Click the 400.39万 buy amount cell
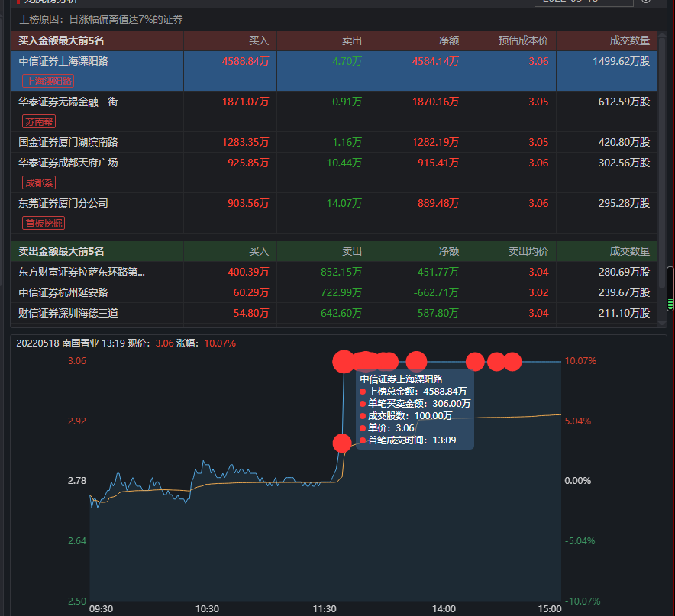The height and width of the screenshot is (616, 675). tap(248, 272)
